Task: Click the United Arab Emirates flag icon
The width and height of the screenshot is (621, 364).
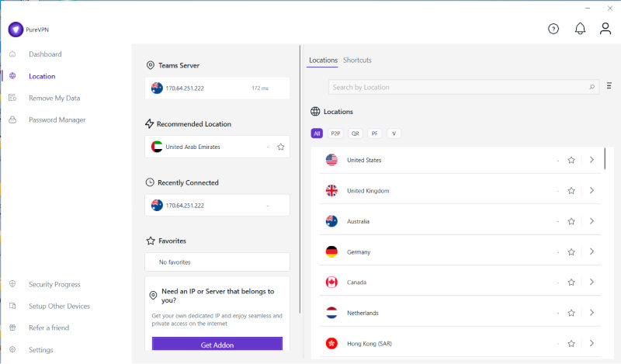Action: (157, 147)
